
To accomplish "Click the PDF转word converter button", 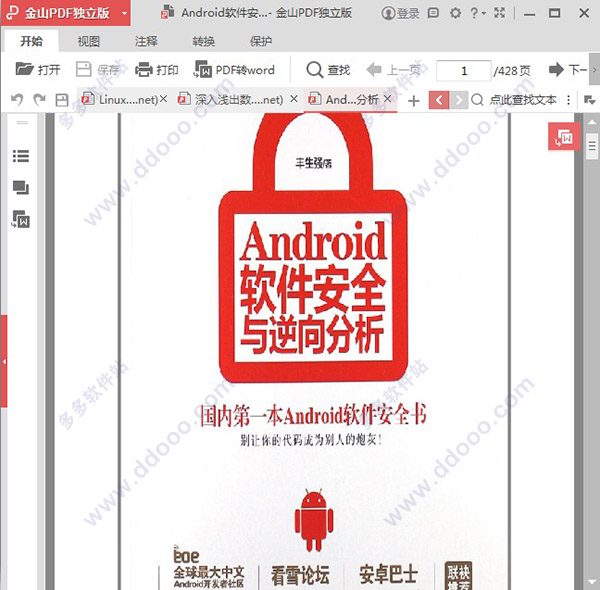I will tap(234, 70).
